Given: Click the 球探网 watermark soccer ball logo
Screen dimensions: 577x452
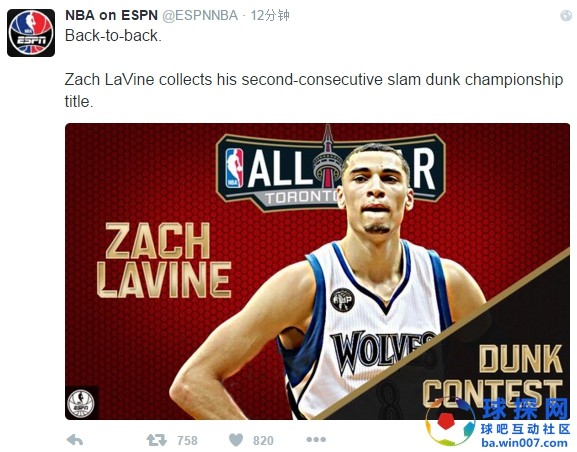Looking at the screenshot, I should pyautogui.click(x=450, y=422).
